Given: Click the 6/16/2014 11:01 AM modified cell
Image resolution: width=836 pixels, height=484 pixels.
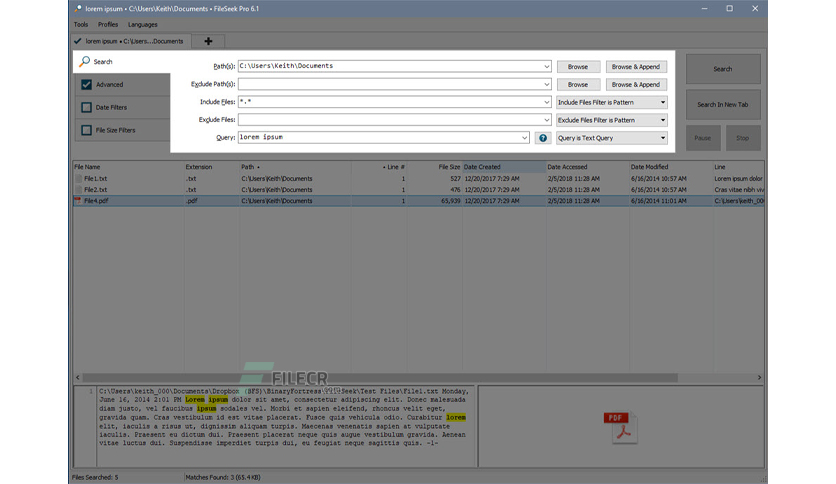Looking at the screenshot, I should pos(658,201).
